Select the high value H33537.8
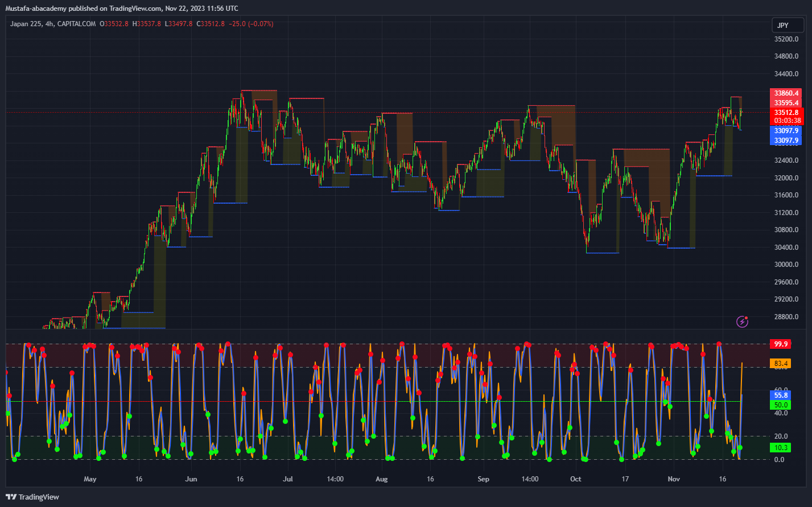 click(146, 24)
